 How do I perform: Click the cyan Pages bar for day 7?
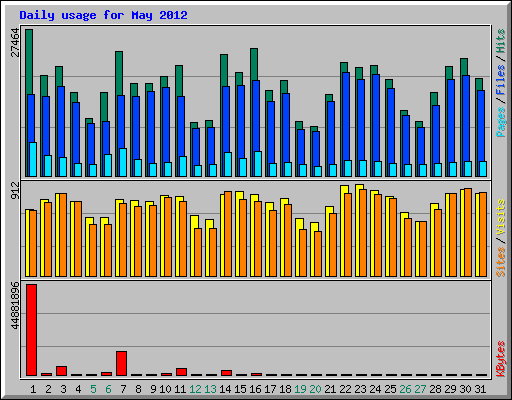coord(123,162)
